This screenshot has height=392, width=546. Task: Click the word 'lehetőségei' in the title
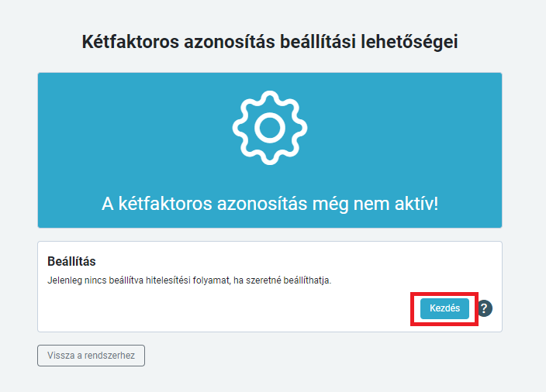coord(409,43)
